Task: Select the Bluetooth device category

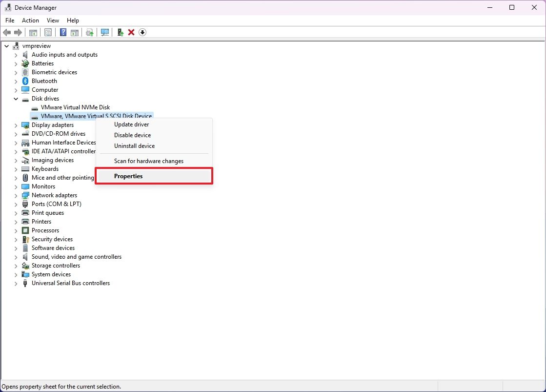Action: click(x=43, y=81)
